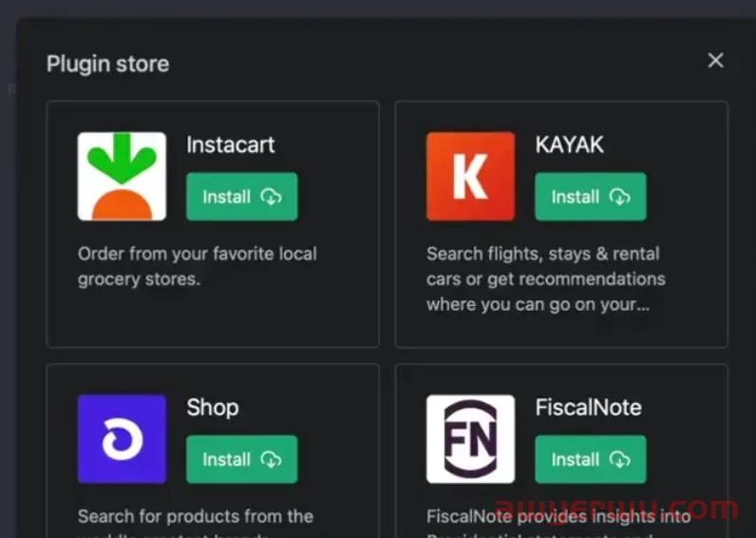Click the Install label for KAYAK
The width and height of the screenshot is (756, 538).
576,197
